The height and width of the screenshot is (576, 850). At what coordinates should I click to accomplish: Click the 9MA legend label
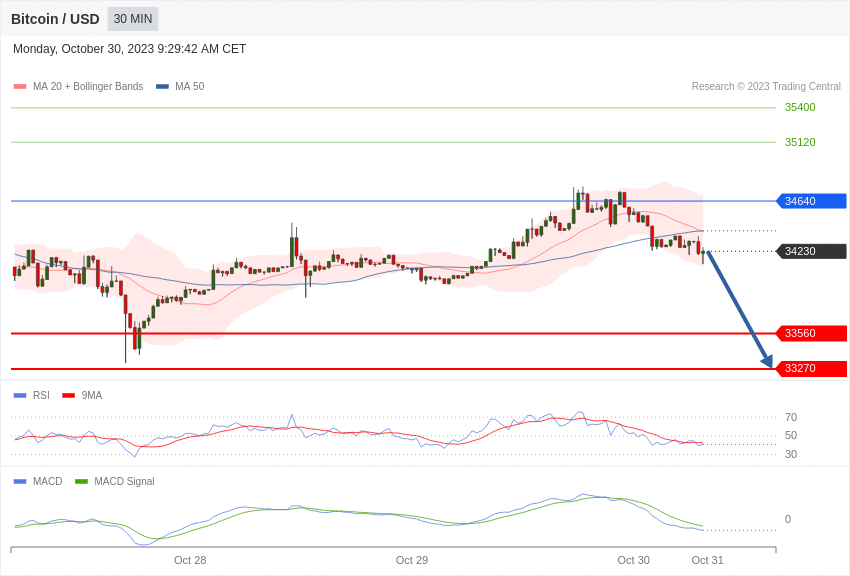(92, 396)
